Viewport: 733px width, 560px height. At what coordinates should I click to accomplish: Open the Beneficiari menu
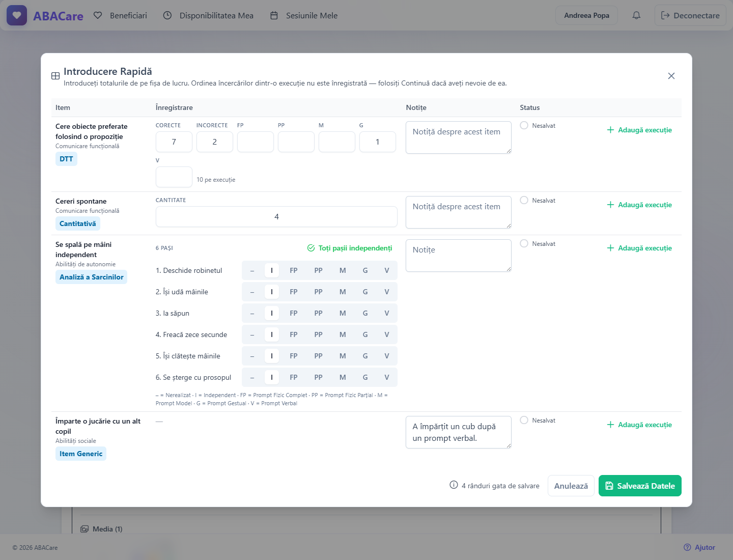[x=121, y=15]
